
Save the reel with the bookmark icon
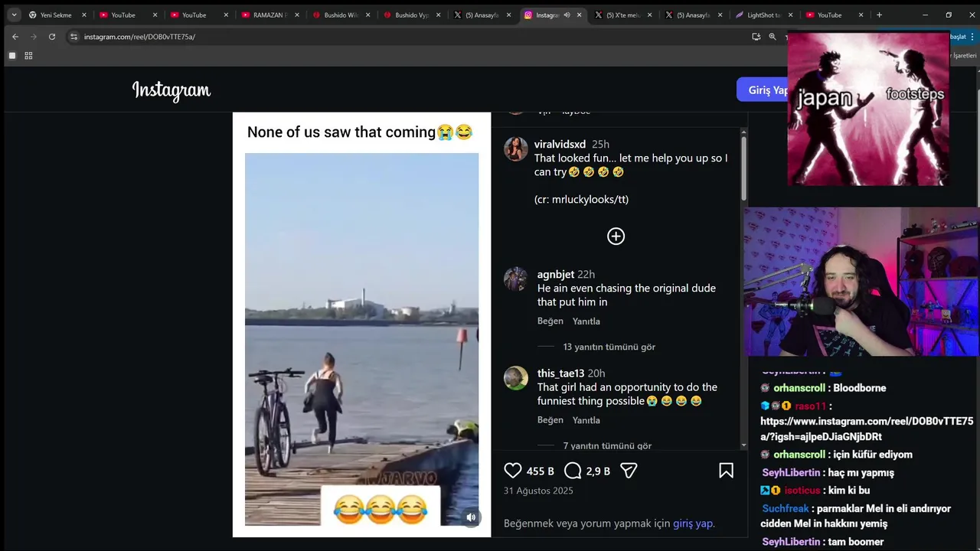pos(726,471)
